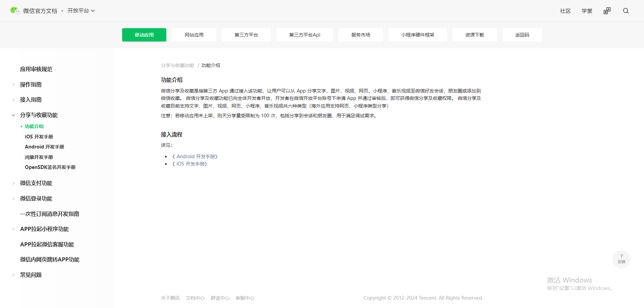Open APP拉起小程序功能 in the sidebar
Viewport: 644px width, 308px height.
pos(44,229)
